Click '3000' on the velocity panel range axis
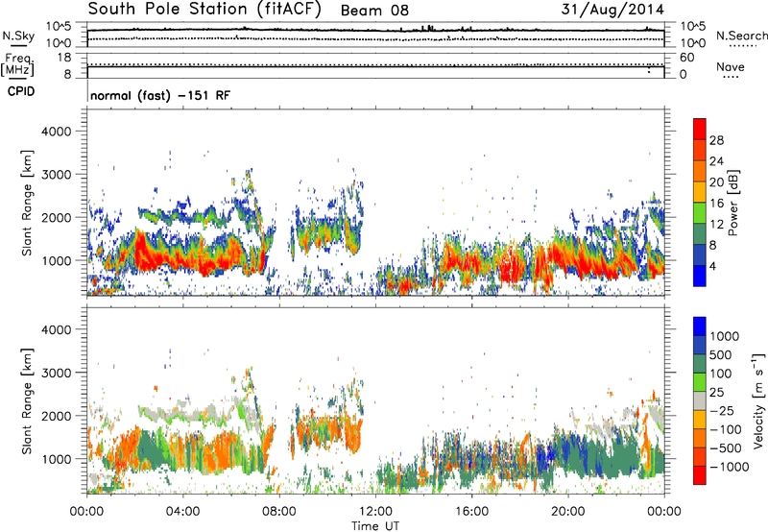This screenshot has height=532, width=768. 57,373
